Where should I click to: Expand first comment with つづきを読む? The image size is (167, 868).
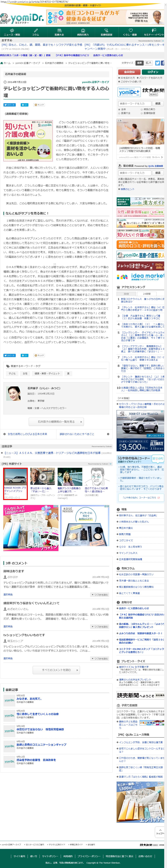100,595
